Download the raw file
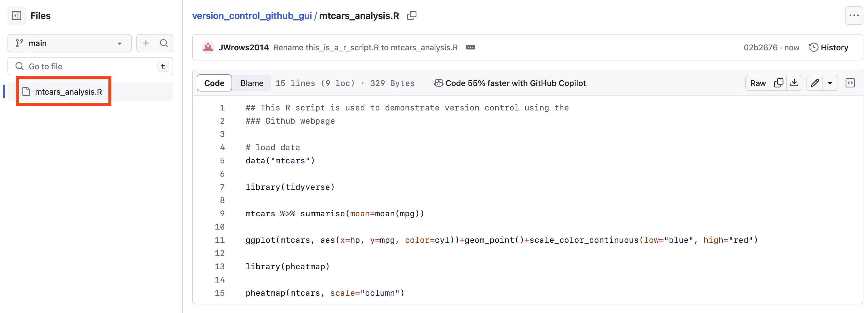This screenshot has width=868, height=313. (x=794, y=83)
